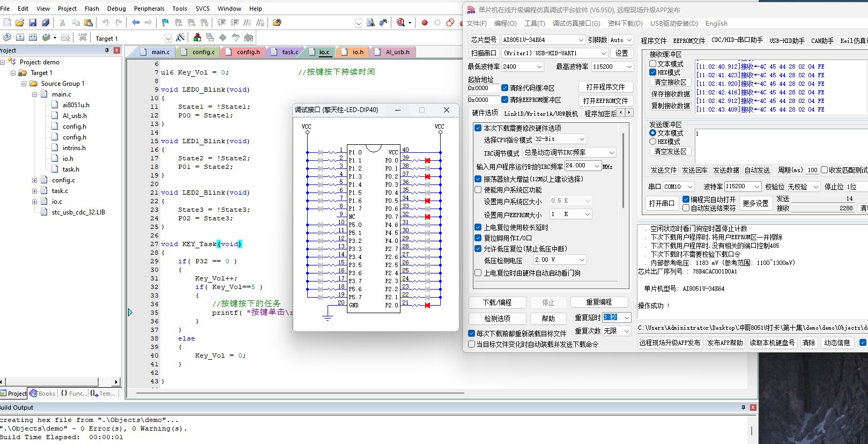Screen dimensions: 868x444
Task: Switch to USB-HID助手 tab
Action: pos(787,41)
